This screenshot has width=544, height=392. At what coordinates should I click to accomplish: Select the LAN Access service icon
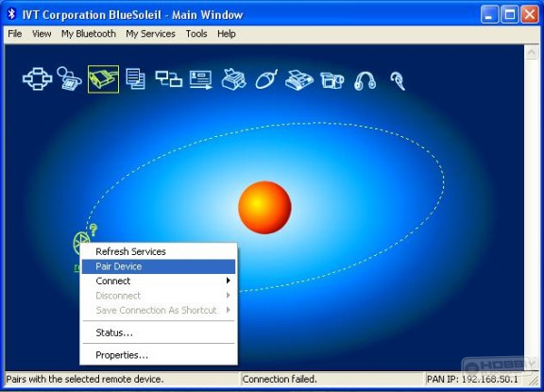click(169, 78)
